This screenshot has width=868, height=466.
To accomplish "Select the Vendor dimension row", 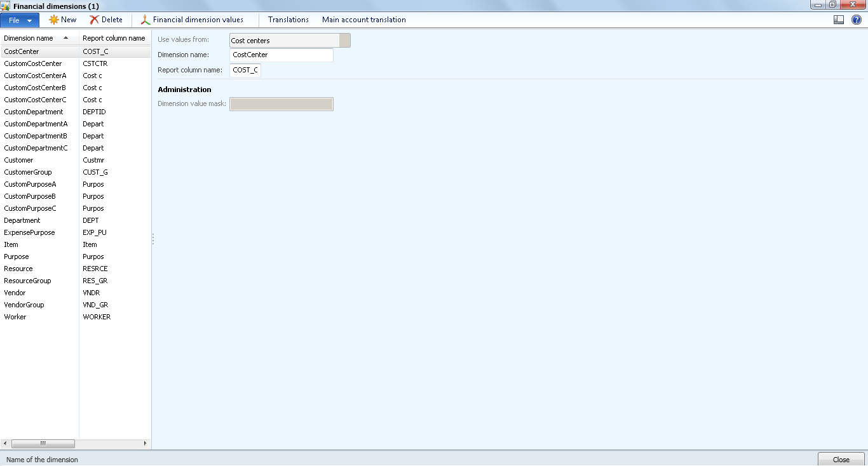I will (76, 293).
